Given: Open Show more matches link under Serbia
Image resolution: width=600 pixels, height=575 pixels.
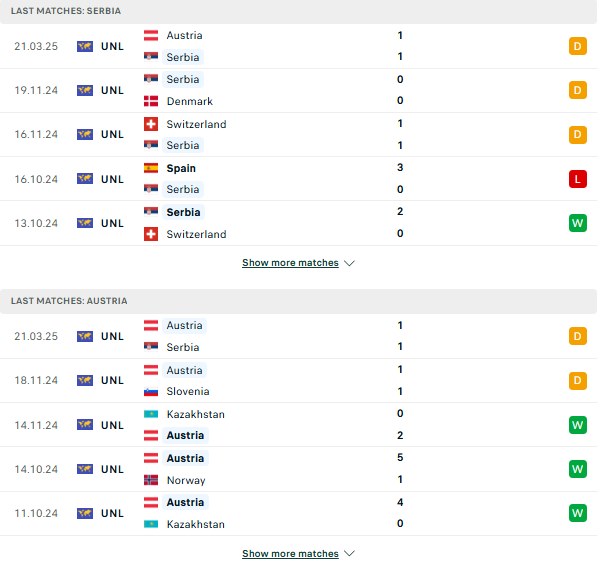Looking at the screenshot, I should pyautogui.click(x=290, y=263).
